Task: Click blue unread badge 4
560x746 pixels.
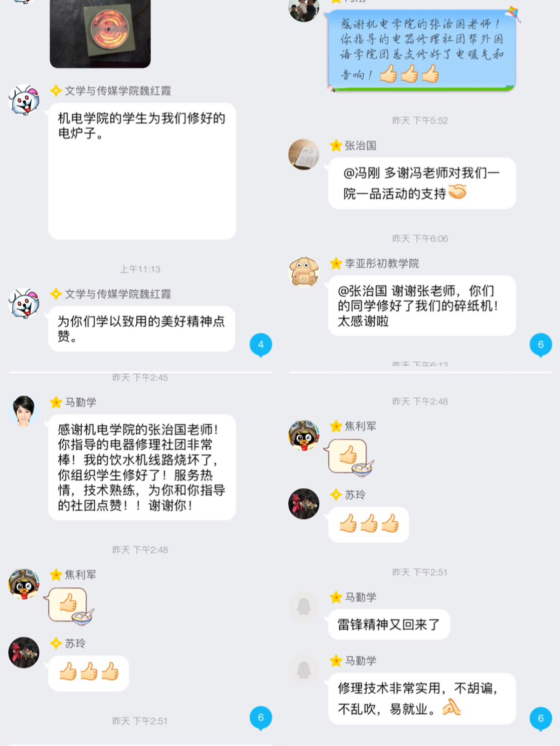Action: pos(261,345)
